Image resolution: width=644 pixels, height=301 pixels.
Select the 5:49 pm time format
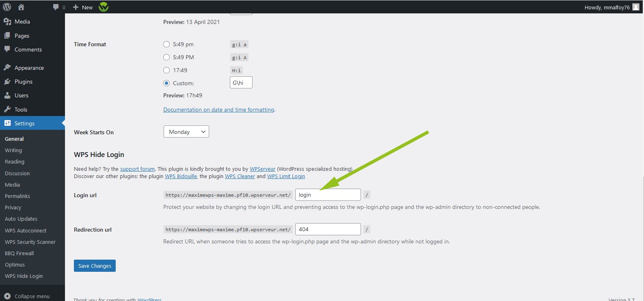tap(166, 44)
